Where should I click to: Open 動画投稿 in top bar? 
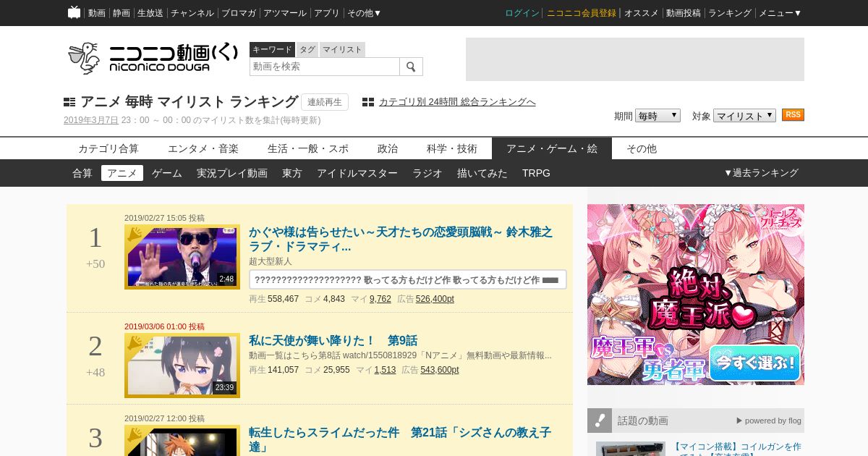click(684, 13)
